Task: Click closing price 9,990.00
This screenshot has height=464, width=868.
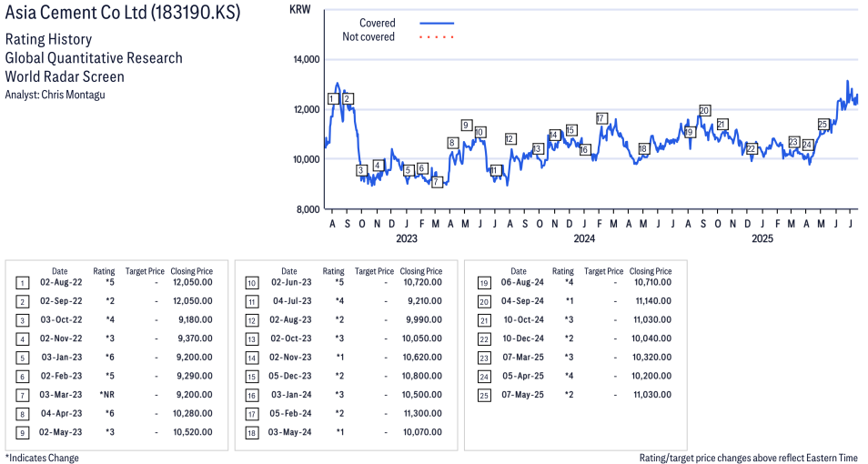Action: [x=424, y=320]
